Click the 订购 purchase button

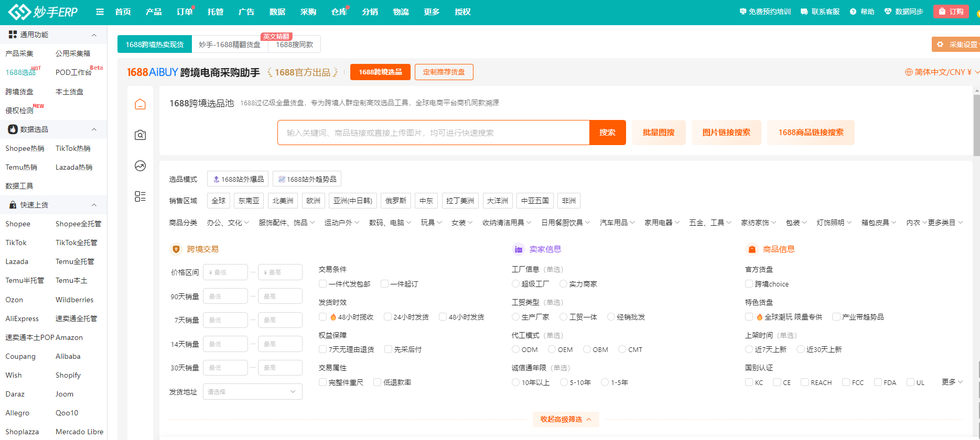tap(951, 12)
